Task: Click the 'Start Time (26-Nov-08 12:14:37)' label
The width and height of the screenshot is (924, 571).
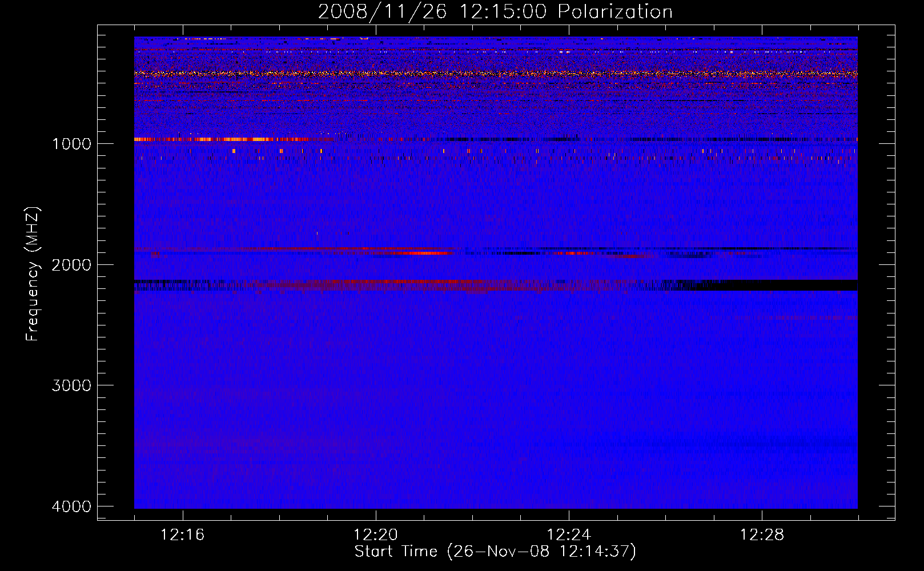Action: point(495,552)
